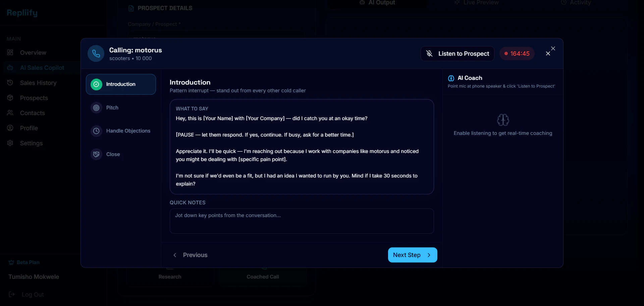
Task: Toggle Listen to Prospect button
Action: [458, 54]
